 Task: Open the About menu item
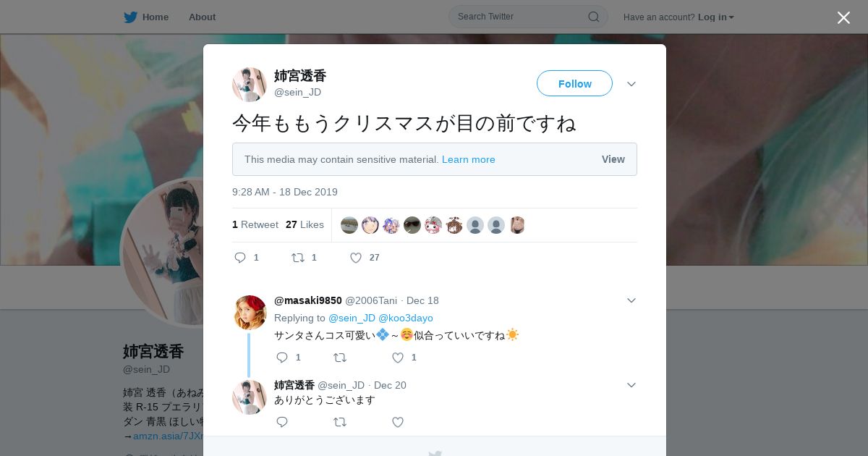pos(202,17)
